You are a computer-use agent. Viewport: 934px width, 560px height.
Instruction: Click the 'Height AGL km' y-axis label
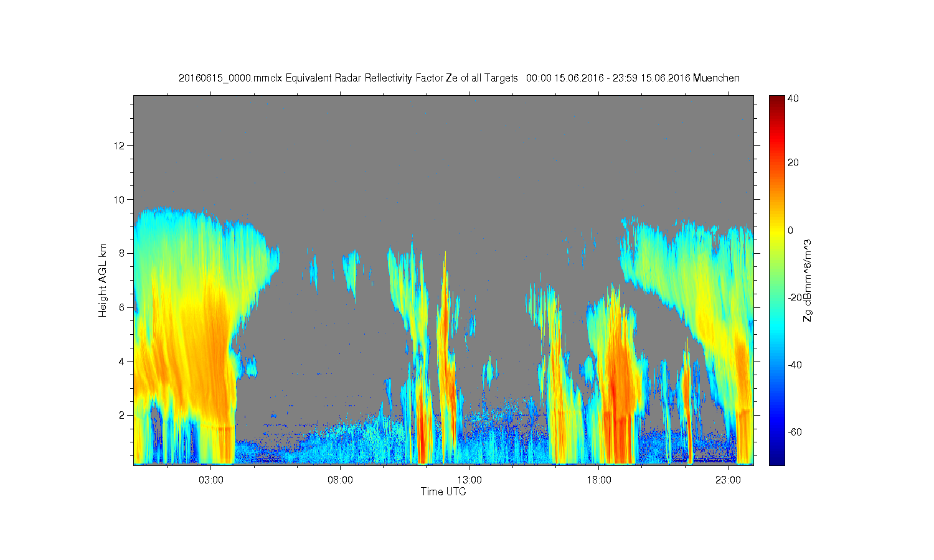(x=103, y=280)
